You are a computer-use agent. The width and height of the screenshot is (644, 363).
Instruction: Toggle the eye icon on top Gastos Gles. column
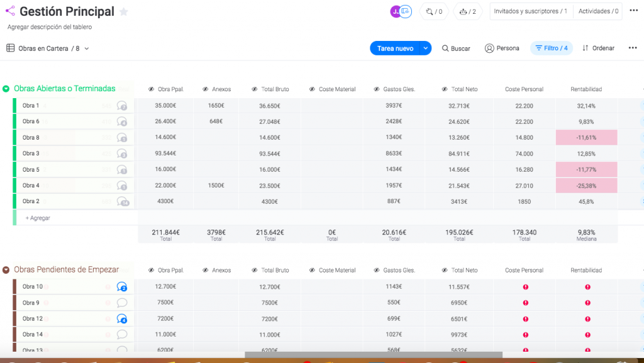click(x=376, y=89)
